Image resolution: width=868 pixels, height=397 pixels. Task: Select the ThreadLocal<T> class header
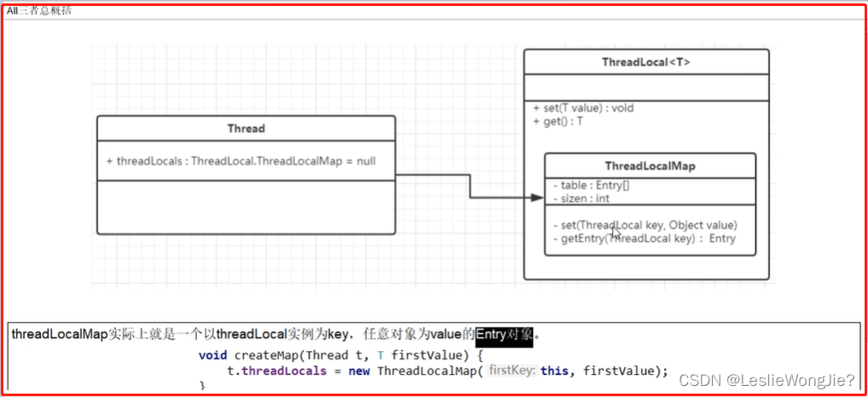click(646, 62)
